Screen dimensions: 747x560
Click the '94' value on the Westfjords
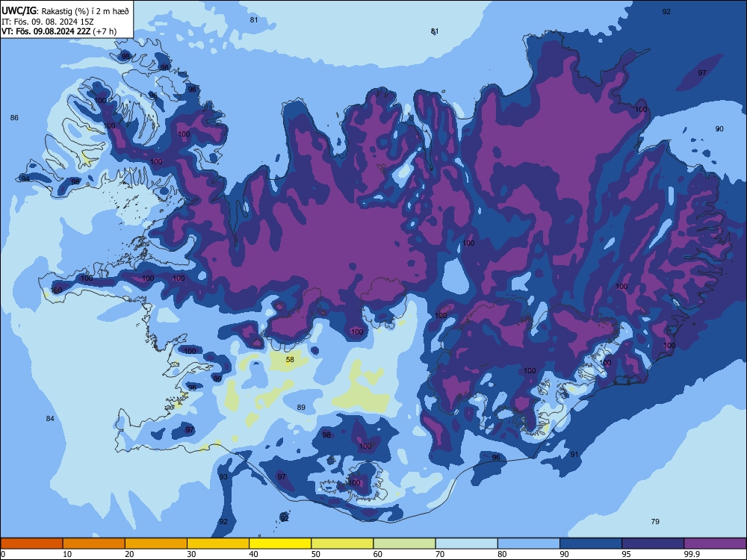tap(25, 178)
